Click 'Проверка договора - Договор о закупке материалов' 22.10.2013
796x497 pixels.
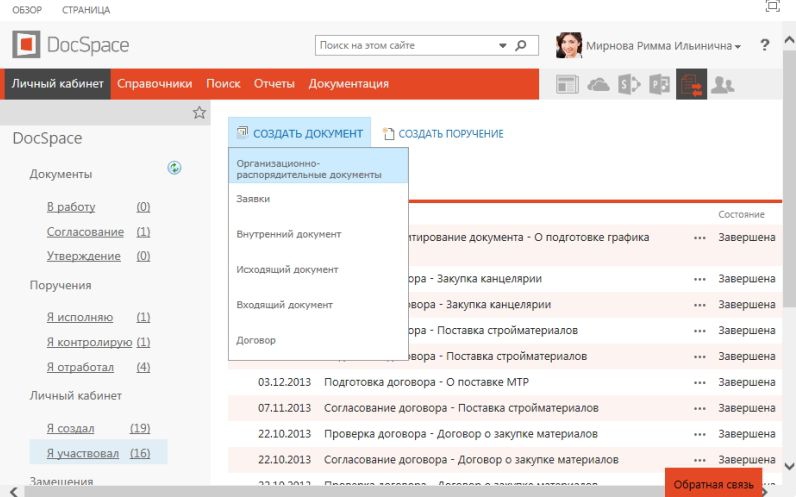click(x=461, y=434)
